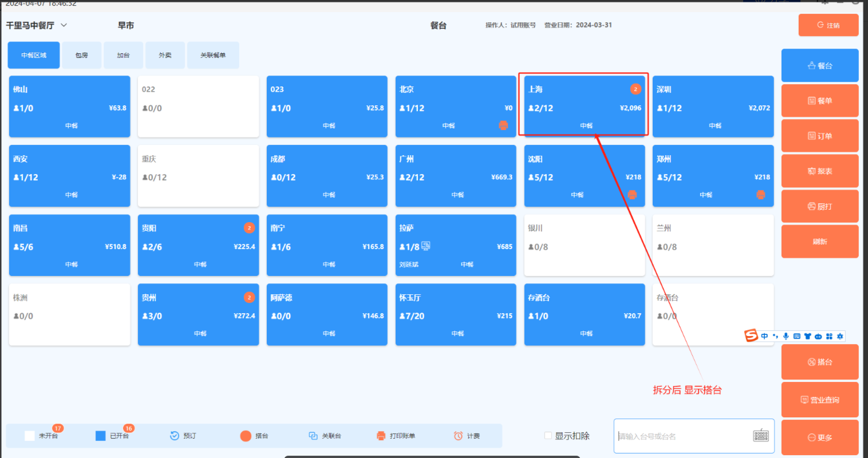Click the 预订 reservation clock legend icon
The height and width of the screenshot is (458, 868).
point(175,436)
